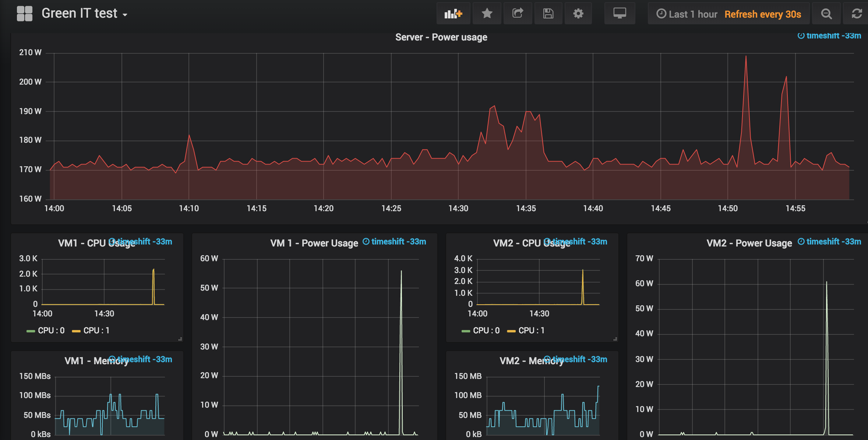Click the Grafana dashboards grid icon
Screen dimensions: 868x440
25,14
